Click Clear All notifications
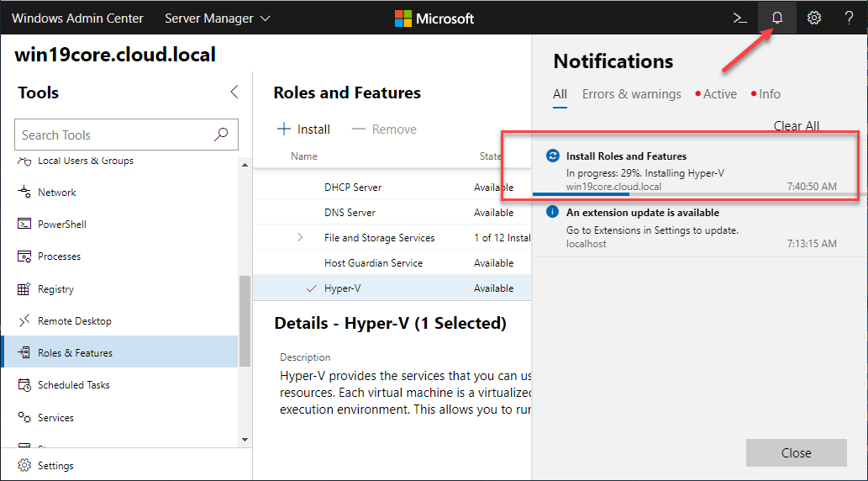Viewport: 868px width, 481px height. [x=796, y=126]
